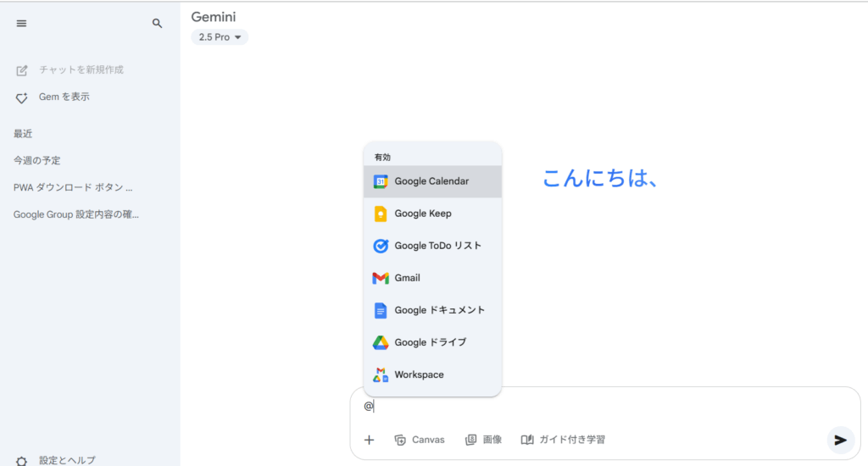The image size is (868, 466).
Task: Select Google ToDo リスト entry
Action: click(432, 246)
